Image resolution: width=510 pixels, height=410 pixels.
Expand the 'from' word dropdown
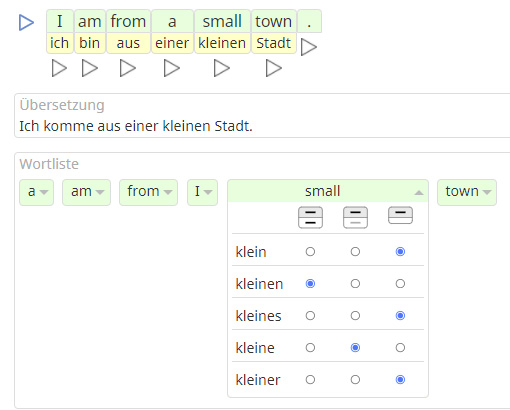coord(148,192)
